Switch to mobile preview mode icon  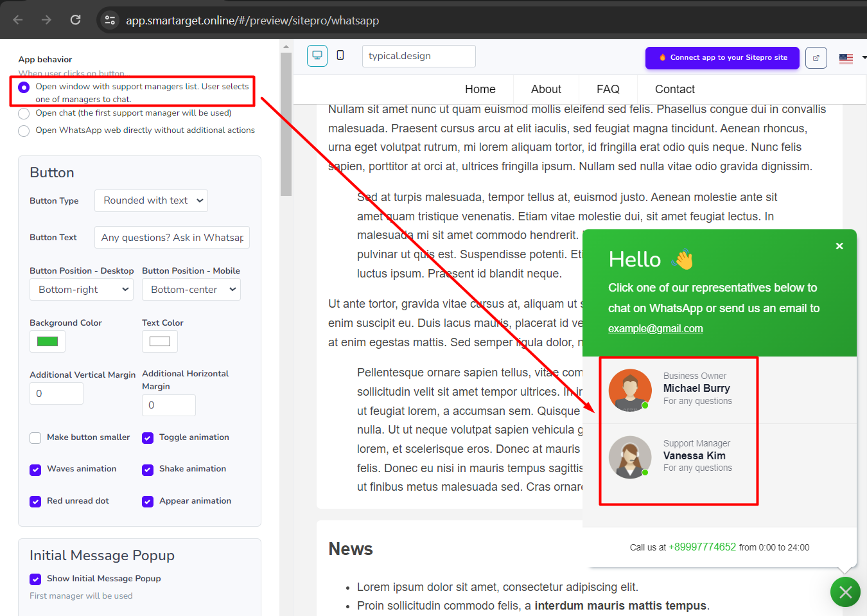340,56
